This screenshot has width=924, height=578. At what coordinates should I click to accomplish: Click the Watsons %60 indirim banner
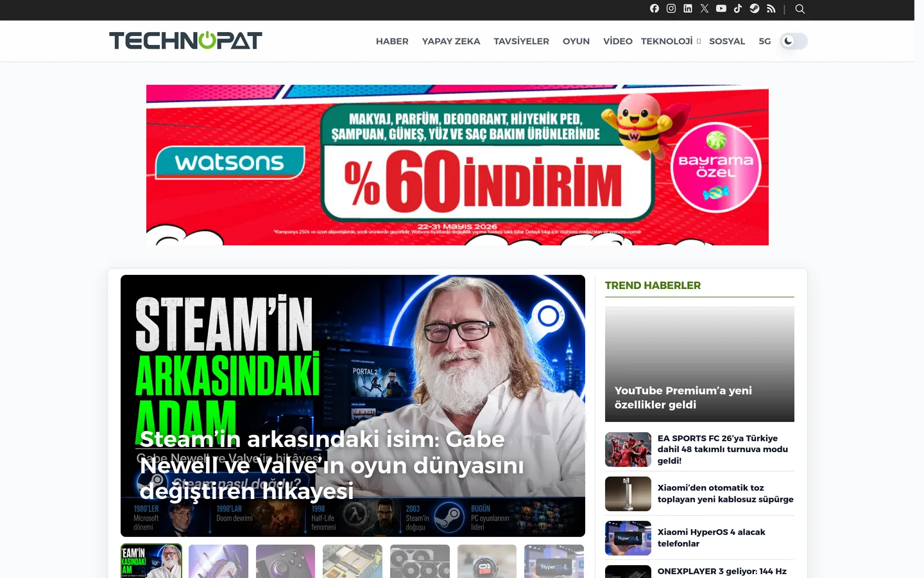coord(458,165)
